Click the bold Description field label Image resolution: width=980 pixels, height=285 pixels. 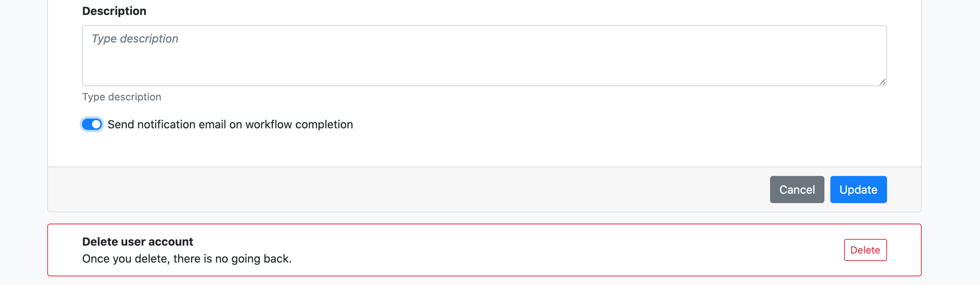pos(114,11)
